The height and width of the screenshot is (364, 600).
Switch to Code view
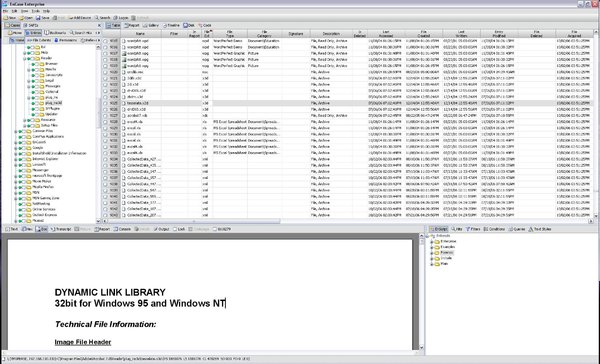click(x=205, y=25)
